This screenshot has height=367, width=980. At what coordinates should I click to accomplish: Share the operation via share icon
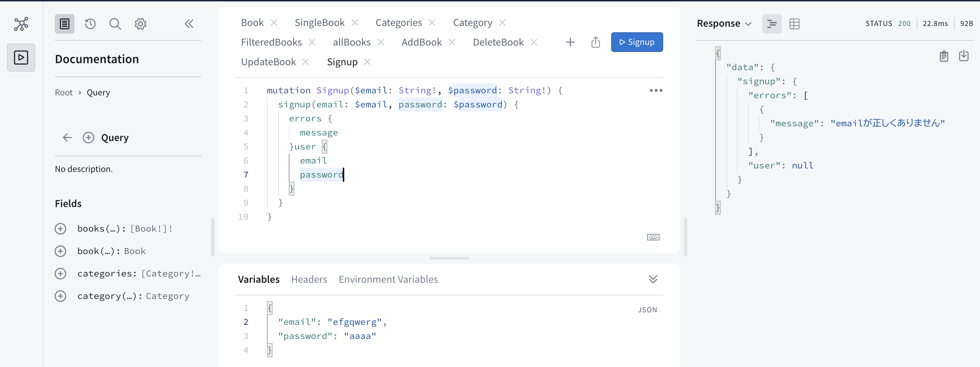596,42
